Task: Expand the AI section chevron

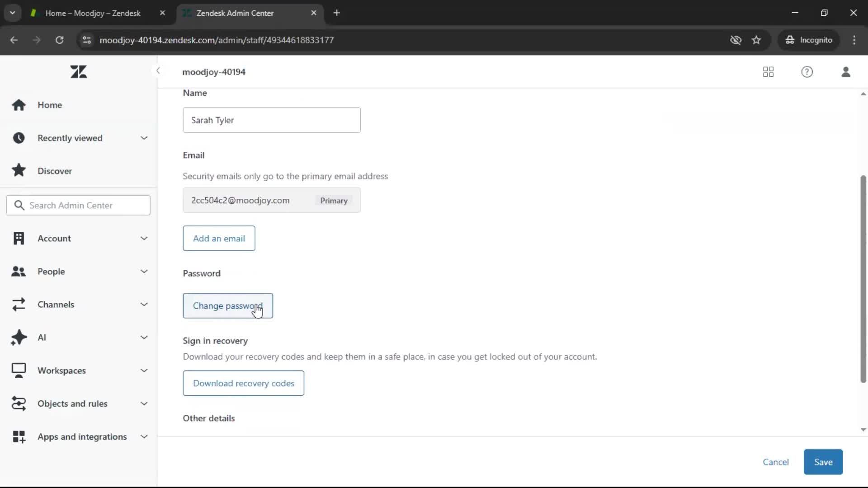Action: click(144, 337)
